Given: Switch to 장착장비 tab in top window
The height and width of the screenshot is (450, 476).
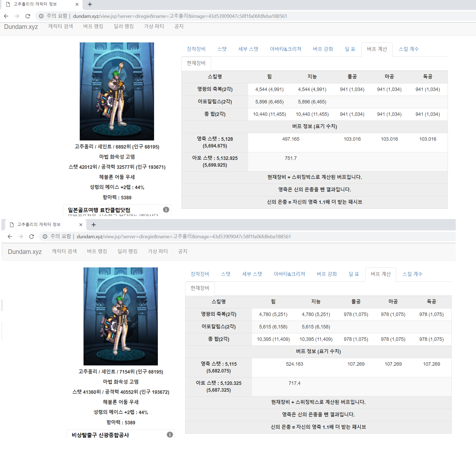Looking at the screenshot, I should (196, 49).
